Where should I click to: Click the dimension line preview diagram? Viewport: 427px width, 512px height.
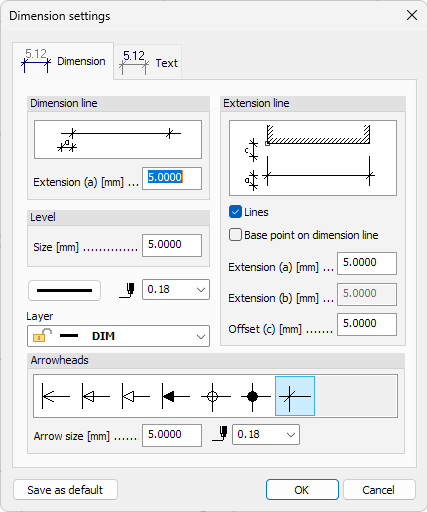click(x=118, y=139)
